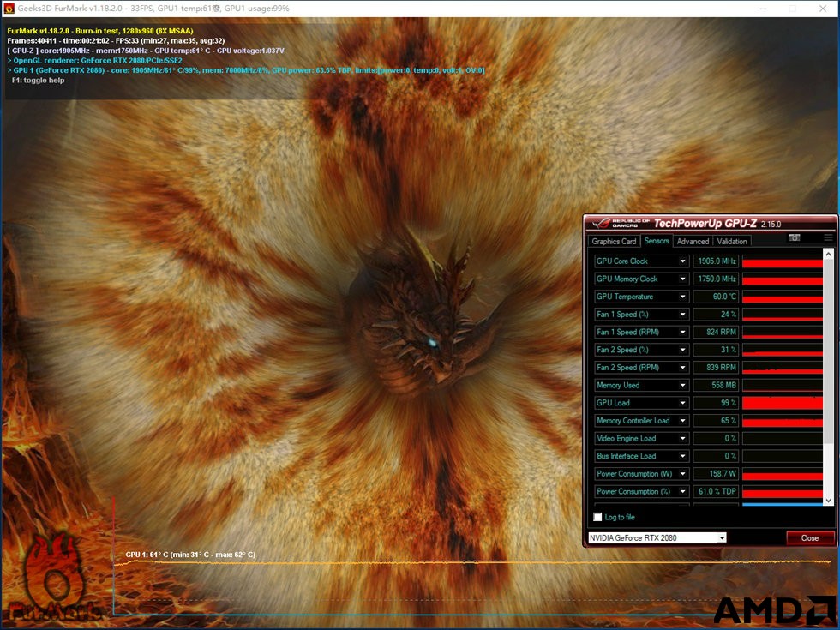This screenshot has height=630, width=840.
Task: Expand the Fan 2 Speed (RPM) dropdown
Action: 683,368
